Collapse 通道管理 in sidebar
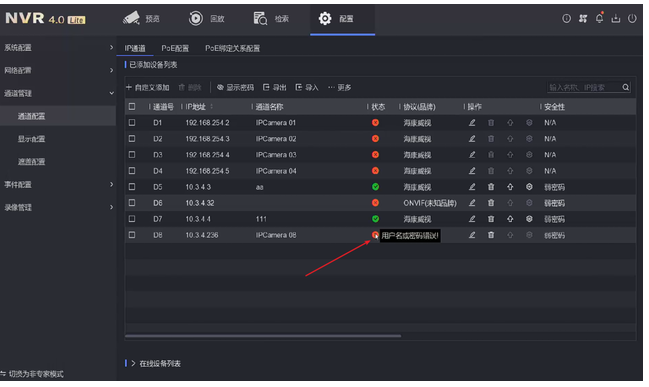 click(58, 93)
